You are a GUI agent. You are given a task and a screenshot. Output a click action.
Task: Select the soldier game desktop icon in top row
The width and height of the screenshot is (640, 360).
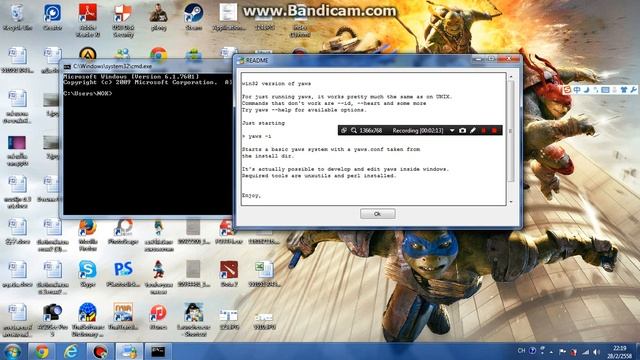tap(158, 18)
